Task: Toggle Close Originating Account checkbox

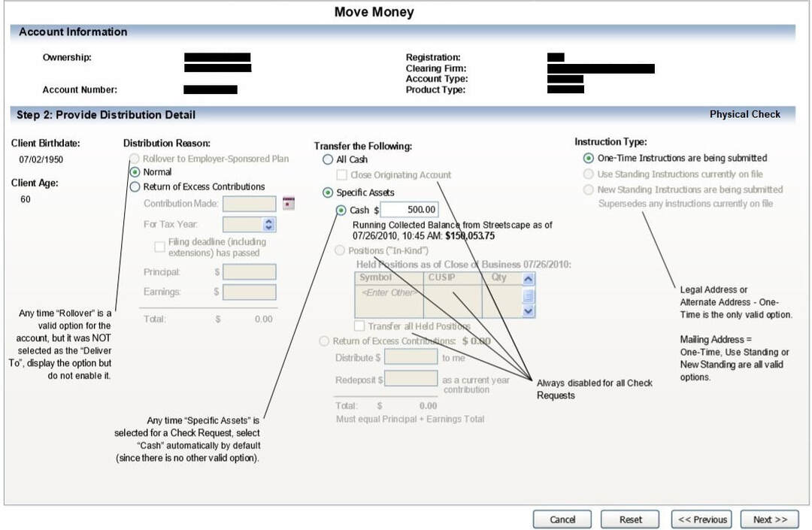Action: point(342,175)
